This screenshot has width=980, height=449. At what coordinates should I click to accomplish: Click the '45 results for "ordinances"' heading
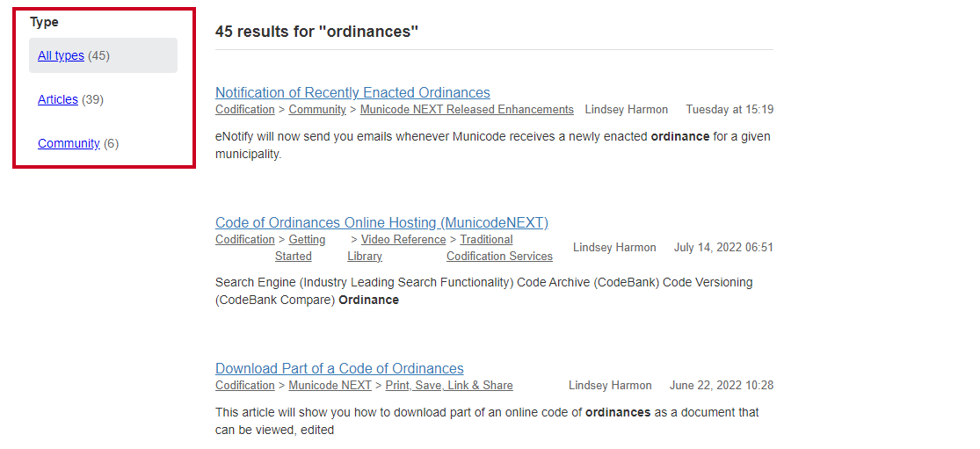coord(316,32)
